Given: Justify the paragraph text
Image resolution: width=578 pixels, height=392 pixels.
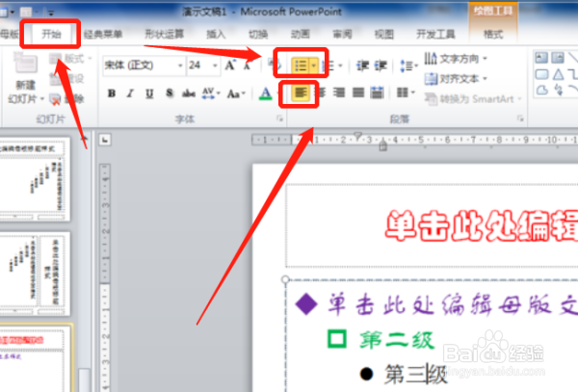Looking at the screenshot, I should coord(358,92).
